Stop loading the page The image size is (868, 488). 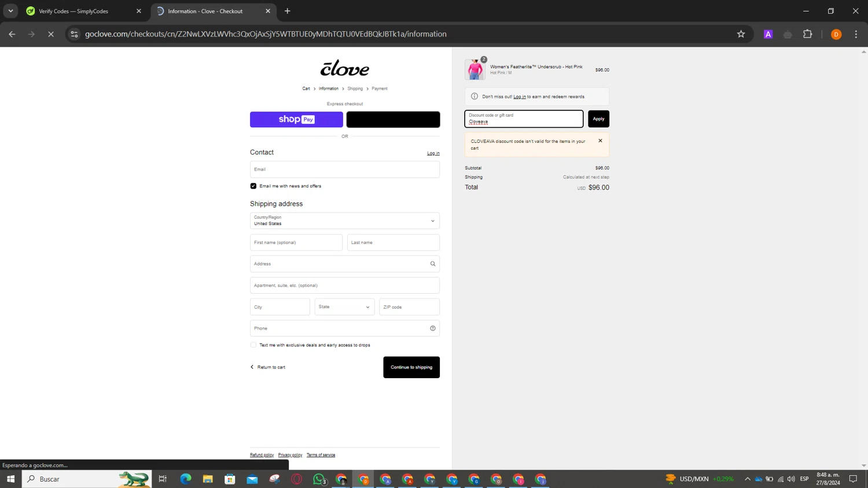(51, 34)
